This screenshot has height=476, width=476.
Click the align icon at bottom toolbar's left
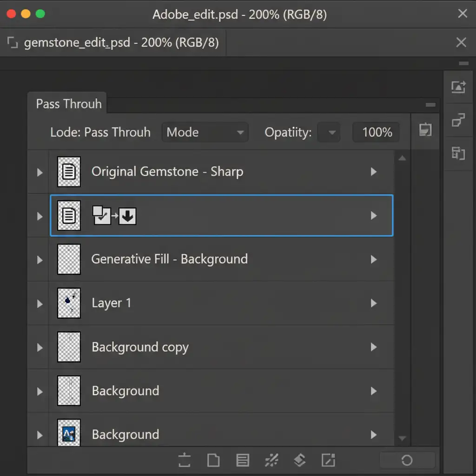click(x=185, y=460)
